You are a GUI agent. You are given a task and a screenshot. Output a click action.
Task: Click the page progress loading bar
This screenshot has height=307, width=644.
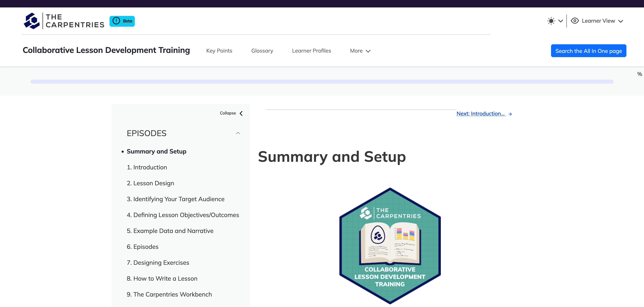click(x=322, y=81)
